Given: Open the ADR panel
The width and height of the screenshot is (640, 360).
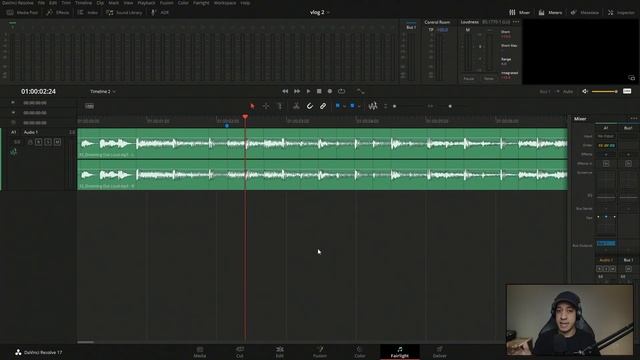Looking at the screenshot, I should 160,13.
